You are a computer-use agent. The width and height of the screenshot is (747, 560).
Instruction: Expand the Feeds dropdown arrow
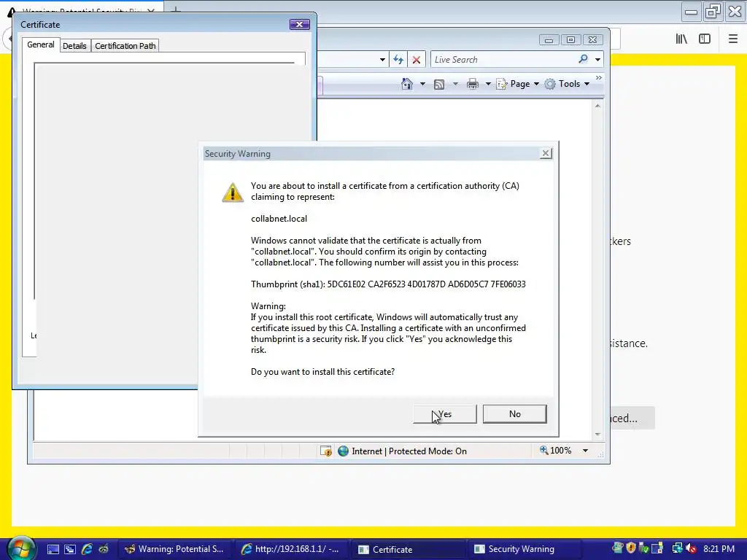(455, 84)
